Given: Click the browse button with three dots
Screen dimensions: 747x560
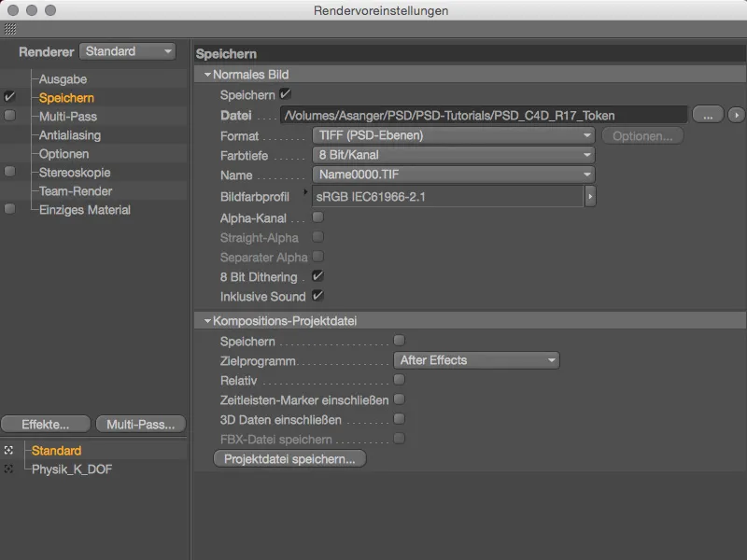Looking at the screenshot, I should tap(708, 115).
